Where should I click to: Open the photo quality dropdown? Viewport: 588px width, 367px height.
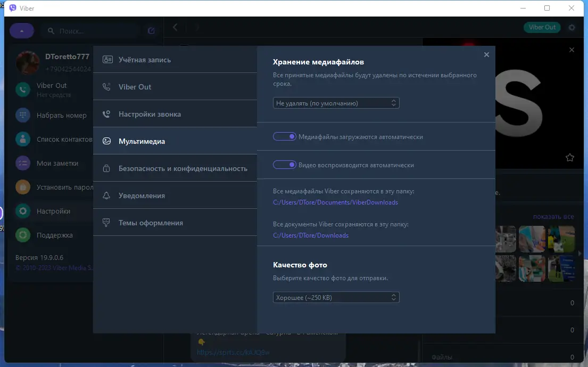[x=336, y=297]
